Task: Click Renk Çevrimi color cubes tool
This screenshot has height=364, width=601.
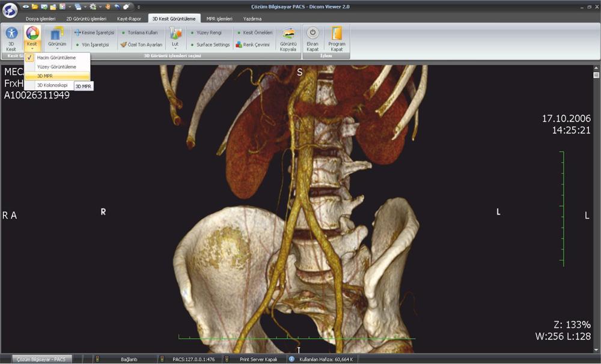Action: click(x=252, y=44)
